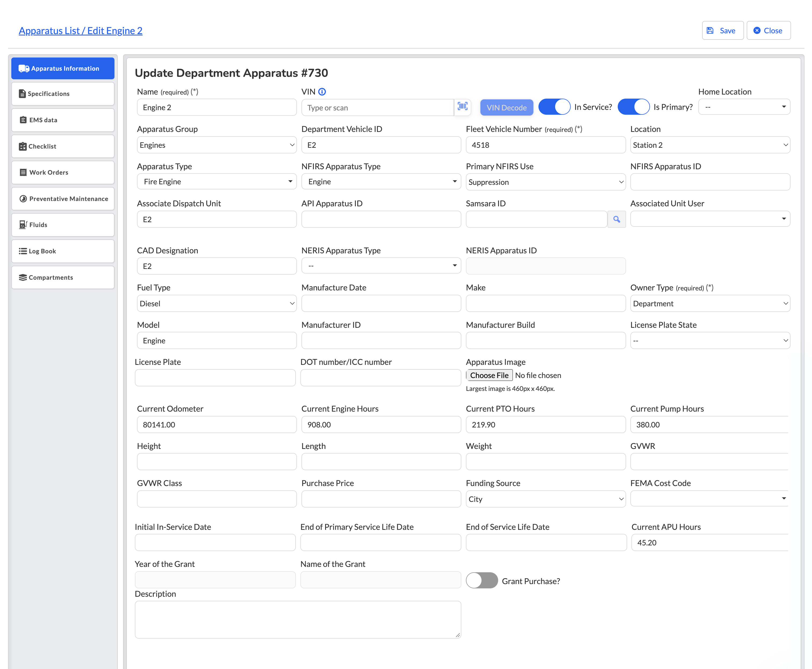812x669 pixels.
Task: Click the VIN input field
Action: pyautogui.click(x=378, y=107)
